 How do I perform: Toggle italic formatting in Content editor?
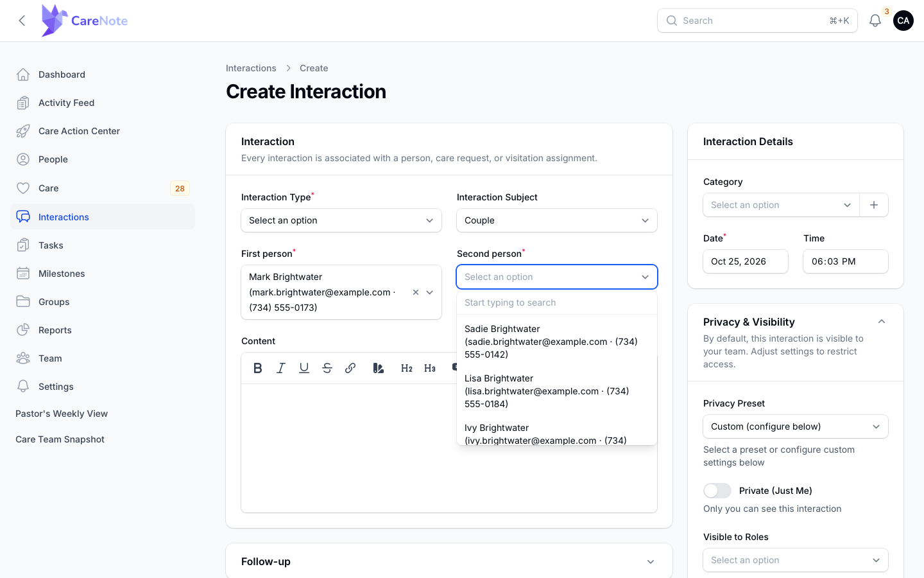(281, 368)
